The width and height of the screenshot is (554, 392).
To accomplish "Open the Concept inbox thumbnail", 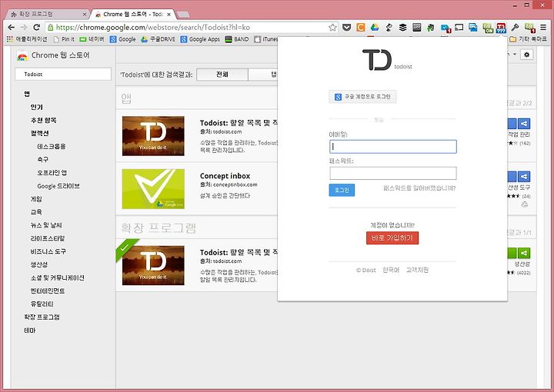I will coord(153,189).
